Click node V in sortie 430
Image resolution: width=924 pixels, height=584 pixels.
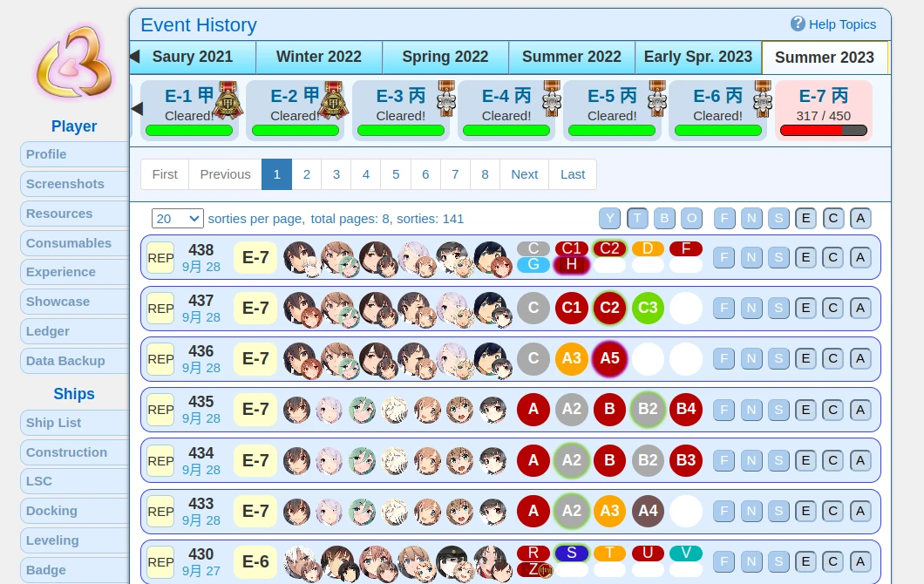[x=686, y=553]
